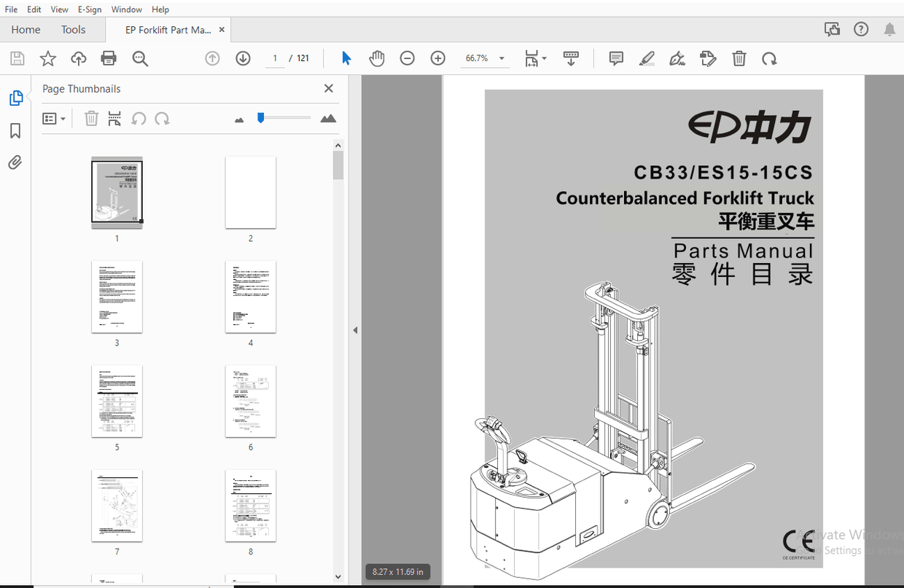Click the Zoom out minus icon
Image resolution: width=904 pixels, height=588 pixels.
point(407,58)
